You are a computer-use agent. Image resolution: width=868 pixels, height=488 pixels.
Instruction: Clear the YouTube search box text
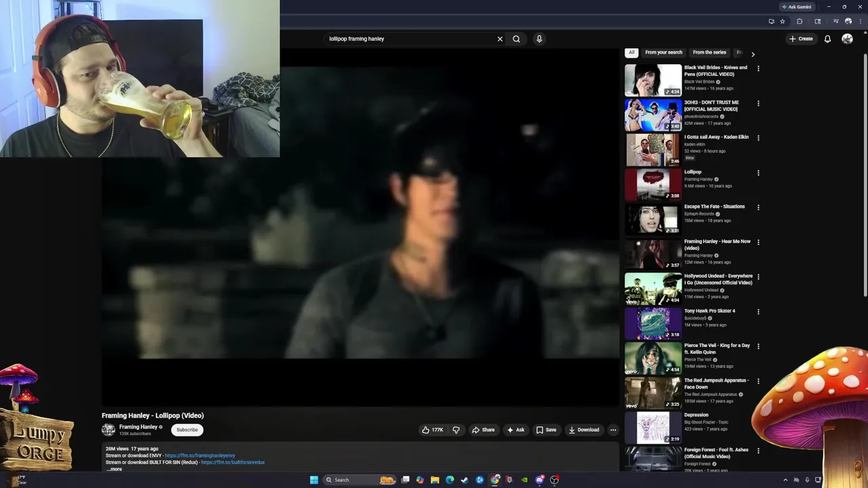(x=500, y=39)
